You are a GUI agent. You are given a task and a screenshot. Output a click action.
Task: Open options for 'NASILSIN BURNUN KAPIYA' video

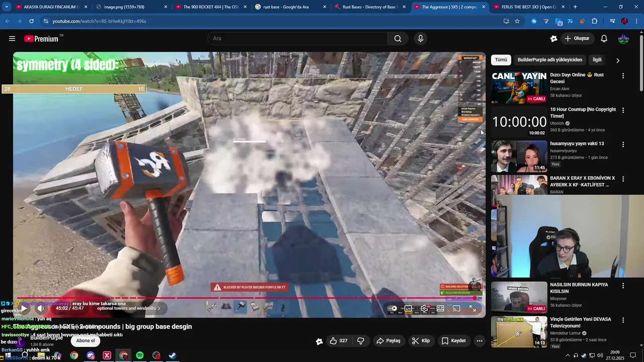point(623,286)
